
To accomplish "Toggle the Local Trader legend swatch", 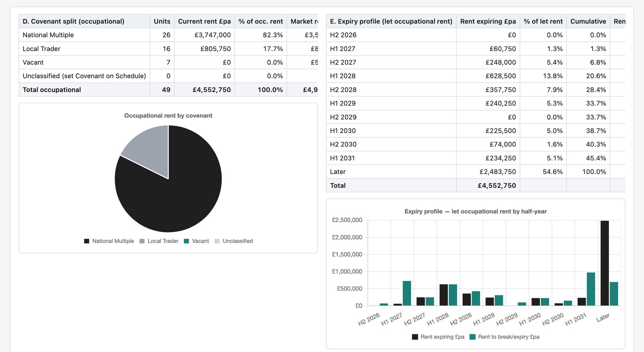I will 142,241.
